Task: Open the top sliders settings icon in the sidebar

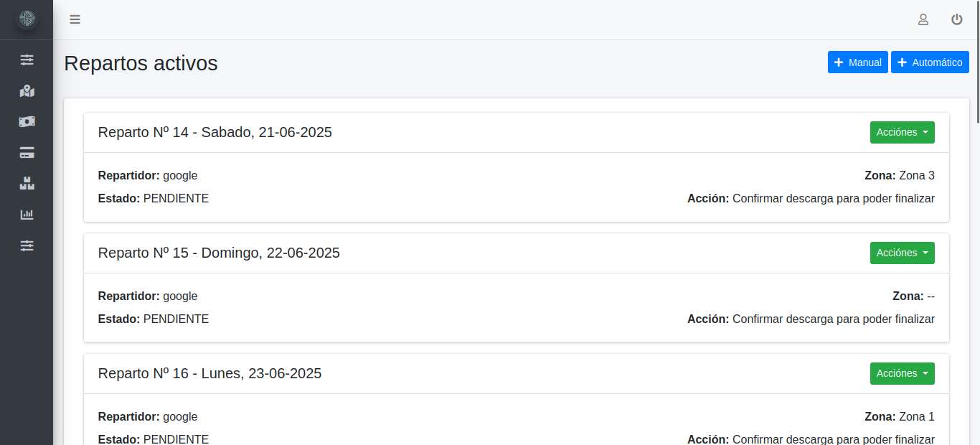Action: pyautogui.click(x=27, y=60)
